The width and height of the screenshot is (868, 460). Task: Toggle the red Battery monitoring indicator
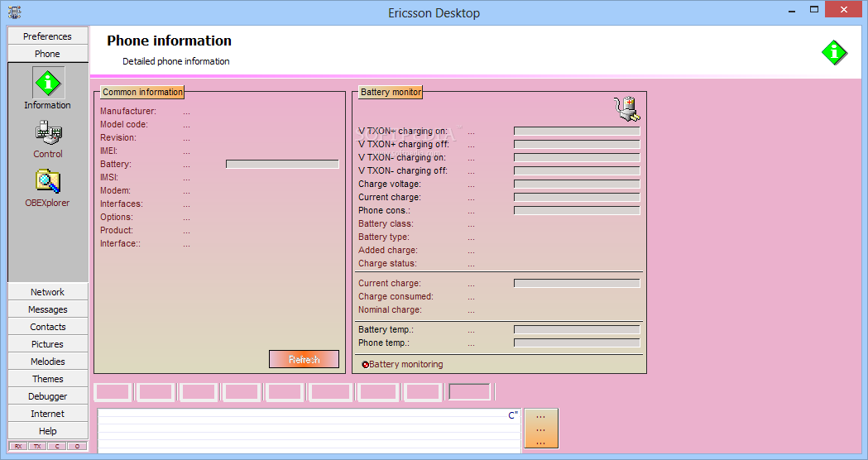[366, 364]
